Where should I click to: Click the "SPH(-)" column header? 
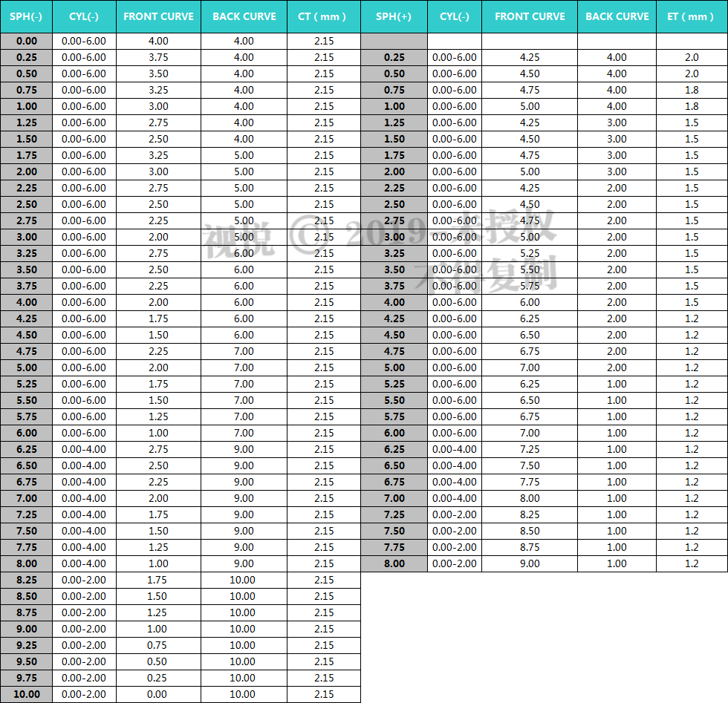tap(26, 17)
